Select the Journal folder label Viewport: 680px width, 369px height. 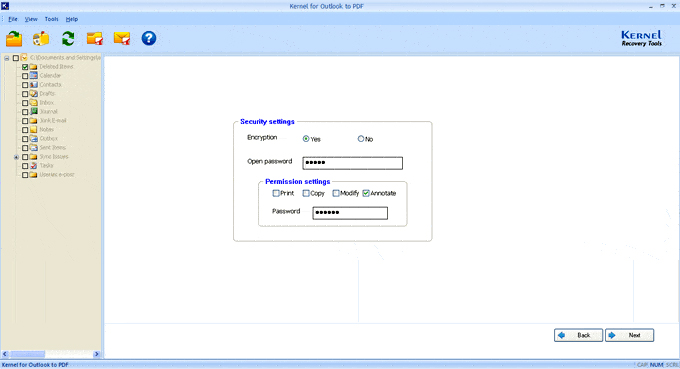[x=49, y=111]
